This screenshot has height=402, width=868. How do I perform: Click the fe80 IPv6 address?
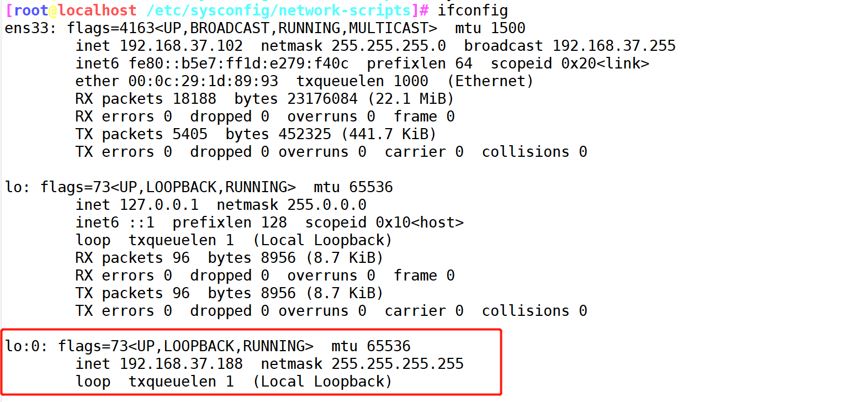[239, 64]
